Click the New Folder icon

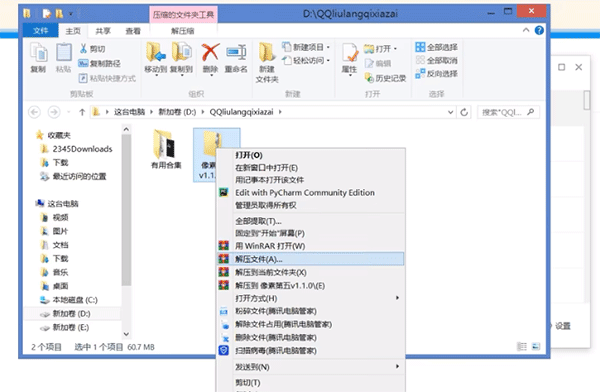[x=267, y=52]
